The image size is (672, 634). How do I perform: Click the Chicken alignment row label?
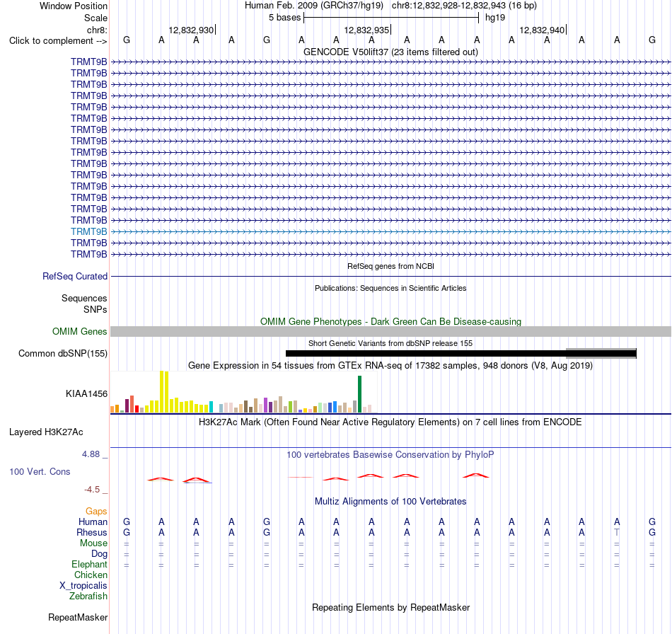tap(91, 575)
